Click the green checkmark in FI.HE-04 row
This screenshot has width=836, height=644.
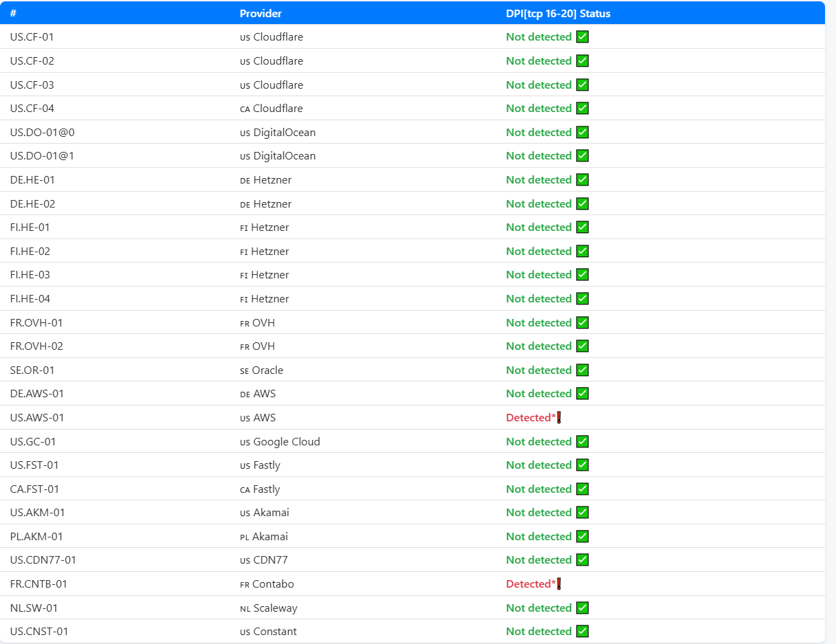point(582,298)
